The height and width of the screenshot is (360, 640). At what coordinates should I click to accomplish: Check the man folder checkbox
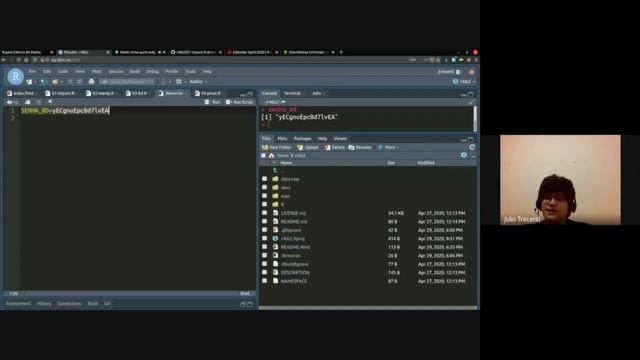(x=264, y=196)
